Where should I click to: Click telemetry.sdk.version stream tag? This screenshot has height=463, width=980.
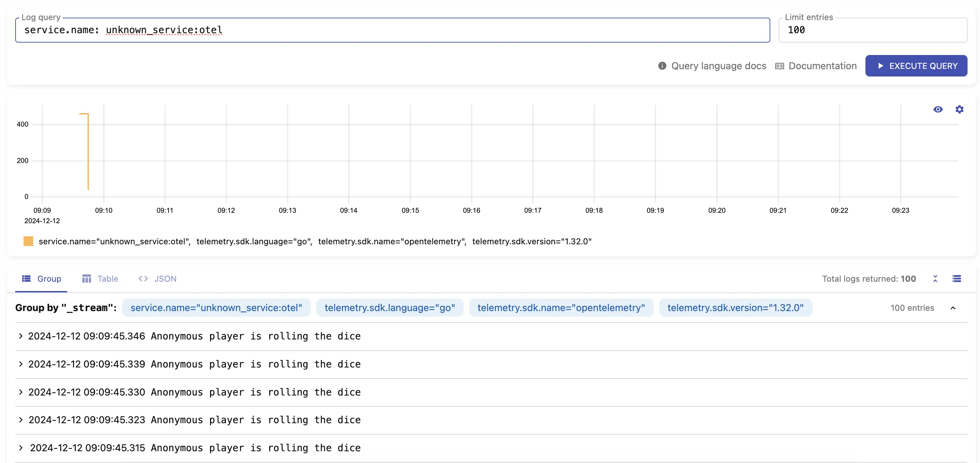pos(735,307)
